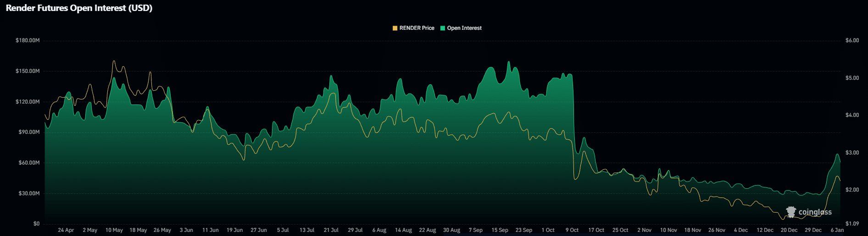Screen dimensions: 868x236
Task: Select the $3.00 right axis price label
Action: 852,153
